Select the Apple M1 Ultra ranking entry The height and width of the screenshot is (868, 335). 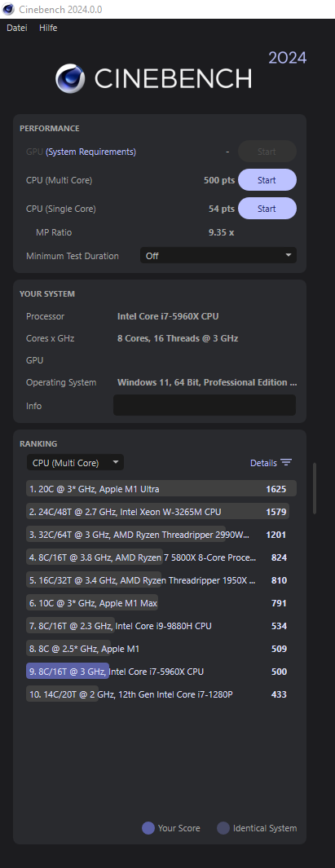click(x=161, y=489)
